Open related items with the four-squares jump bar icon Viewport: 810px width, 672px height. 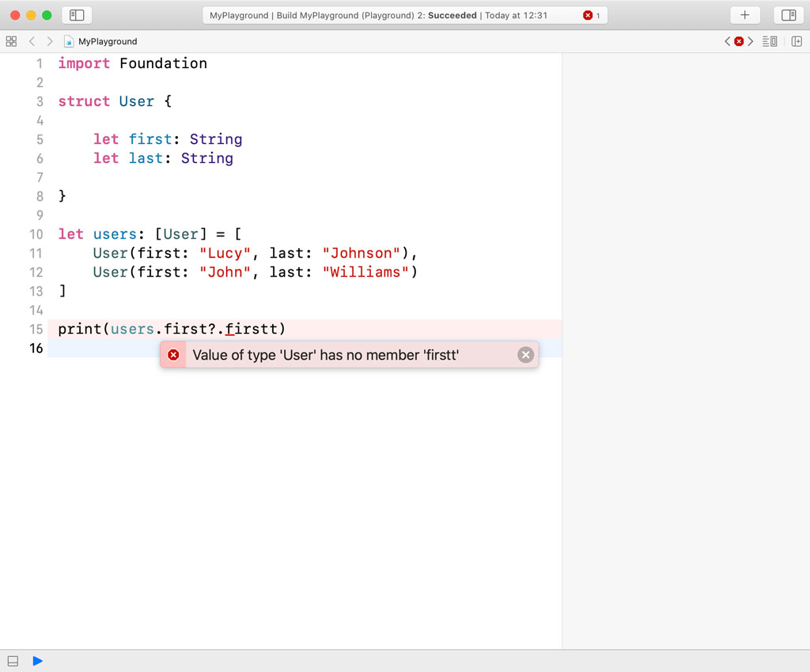pyautogui.click(x=11, y=41)
